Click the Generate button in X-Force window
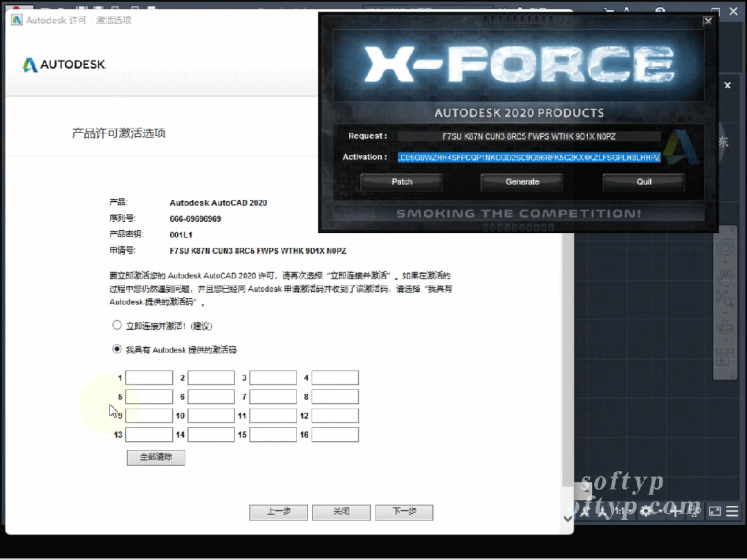Screen dimensions: 747x560 pos(522,182)
